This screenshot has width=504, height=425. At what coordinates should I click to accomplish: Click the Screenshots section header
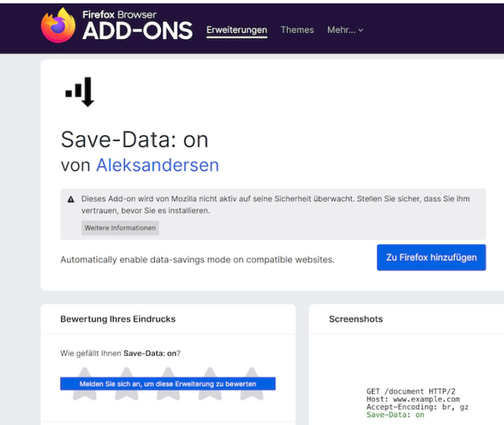click(356, 319)
